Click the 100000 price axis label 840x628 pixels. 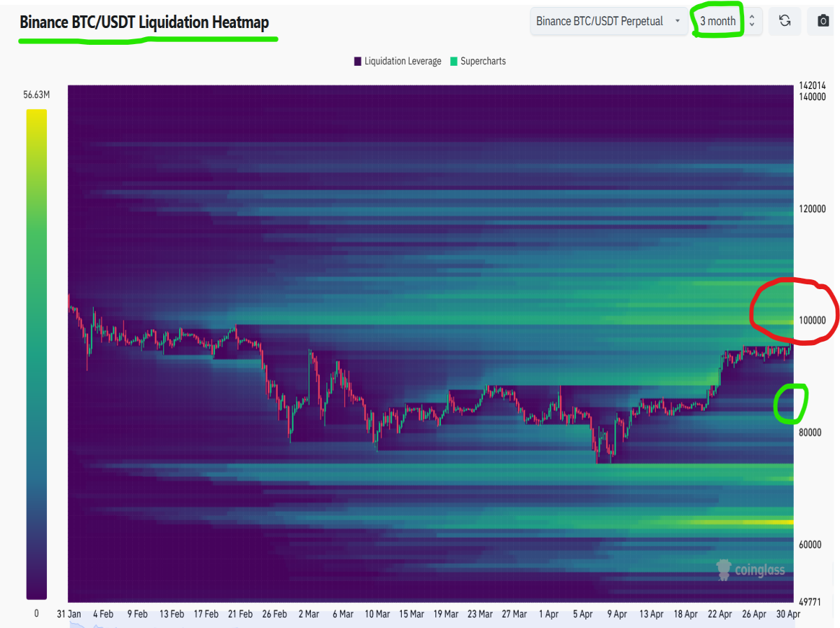812,321
